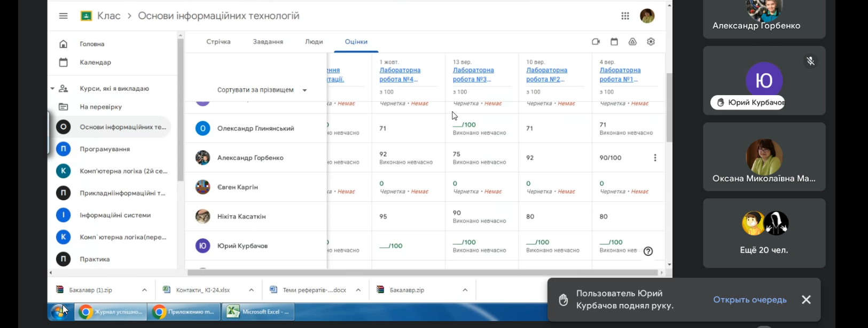Open the class calendar icon in toolbar
Screen dimensions: 868x328
click(614, 42)
